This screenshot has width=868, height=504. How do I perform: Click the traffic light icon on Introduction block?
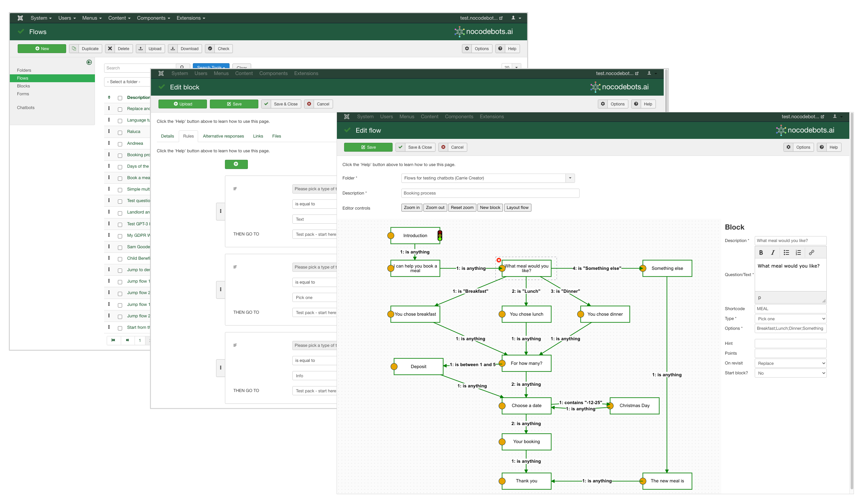pos(440,236)
